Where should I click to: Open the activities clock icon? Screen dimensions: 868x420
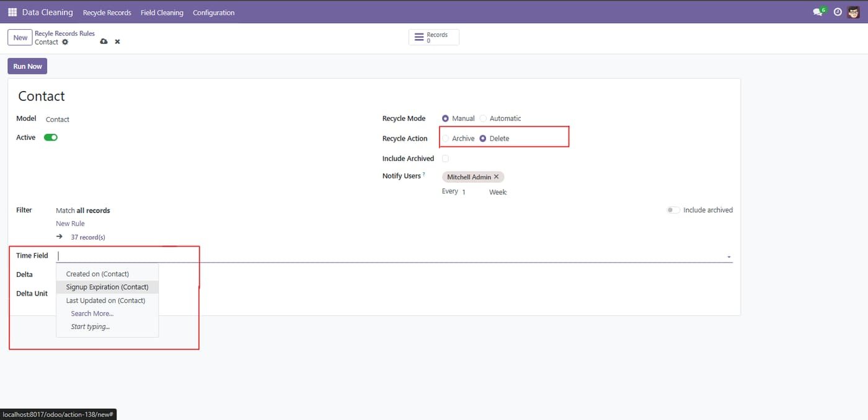pos(838,12)
